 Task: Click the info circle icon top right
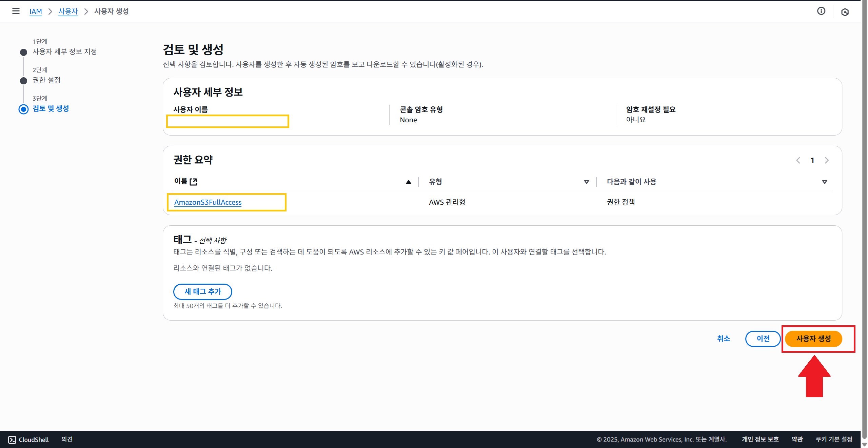(821, 11)
